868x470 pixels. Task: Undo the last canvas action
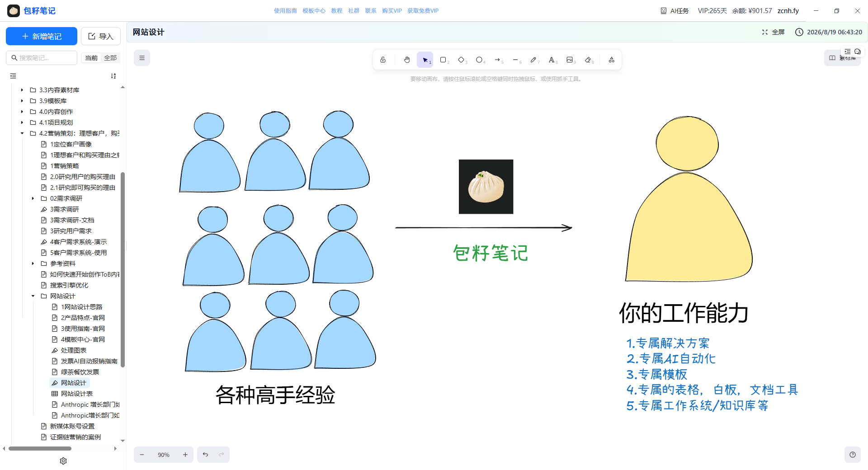[x=205, y=455]
